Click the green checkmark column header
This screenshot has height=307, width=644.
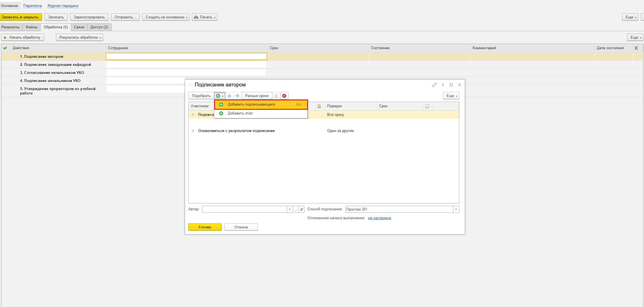tap(5, 48)
